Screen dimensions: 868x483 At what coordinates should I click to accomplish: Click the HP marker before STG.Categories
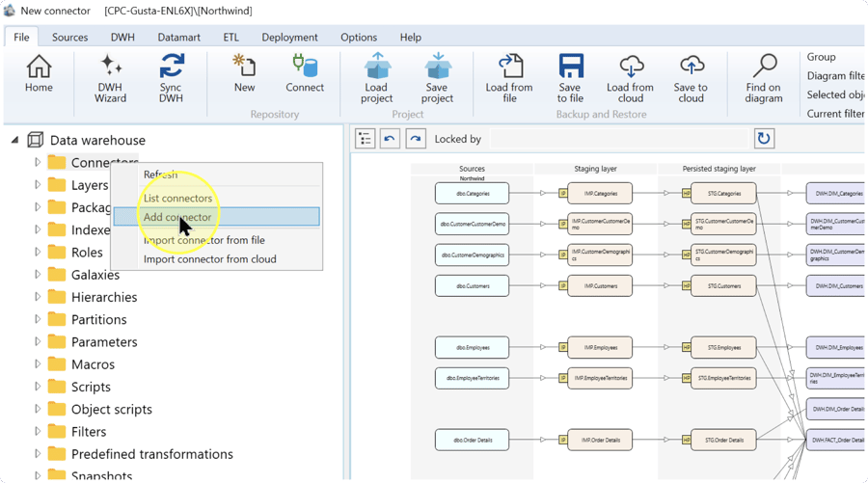click(686, 193)
